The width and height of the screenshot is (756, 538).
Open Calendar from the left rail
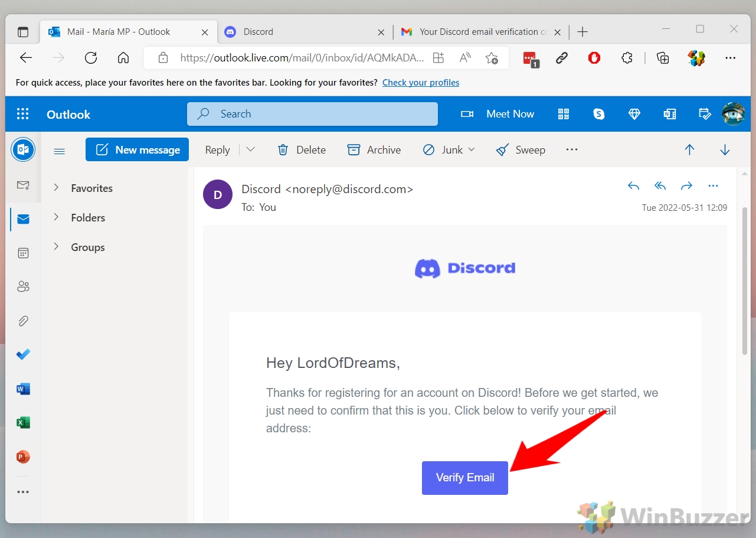pos(23,253)
